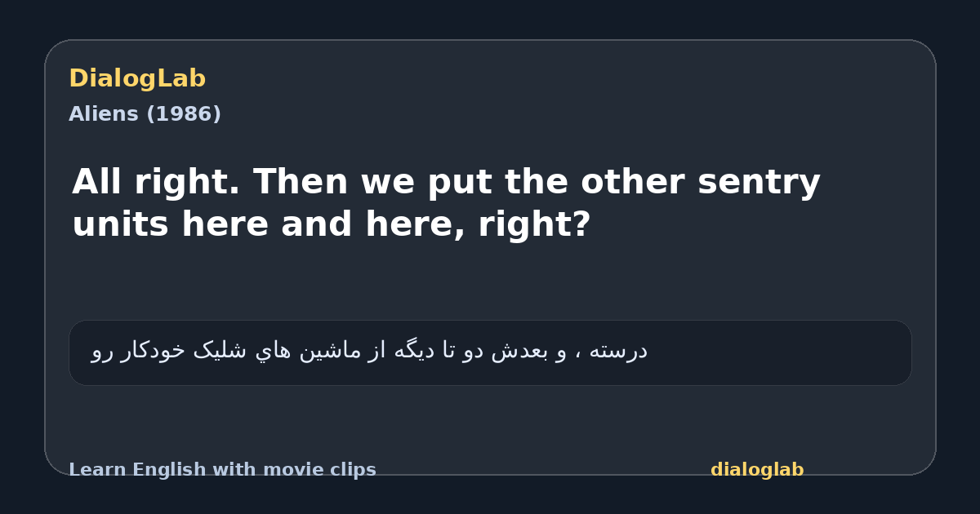Viewport: 980px width, 514px height.
Task: Click inside the Persian translation box
Action: point(490,352)
